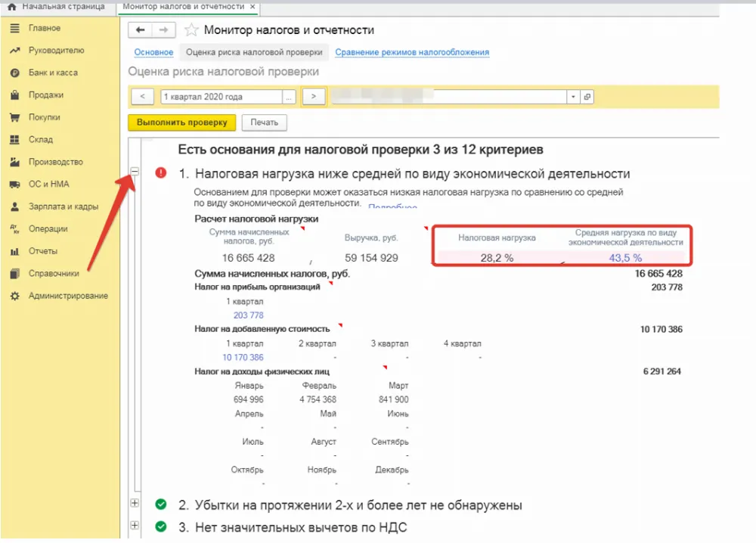The width and height of the screenshot is (756, 543).
Task: Click the ОС и НМА truck icon
Action: (x=15, y=185)
